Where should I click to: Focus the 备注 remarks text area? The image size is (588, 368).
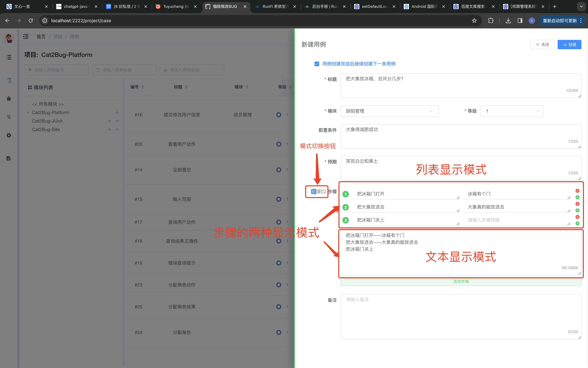pos(461,316)
